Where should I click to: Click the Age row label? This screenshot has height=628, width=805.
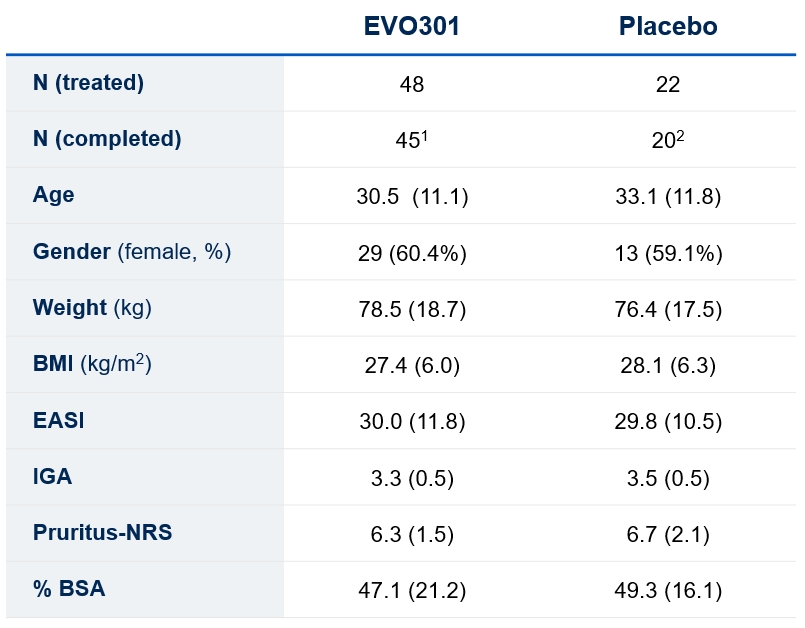point(54,195)
